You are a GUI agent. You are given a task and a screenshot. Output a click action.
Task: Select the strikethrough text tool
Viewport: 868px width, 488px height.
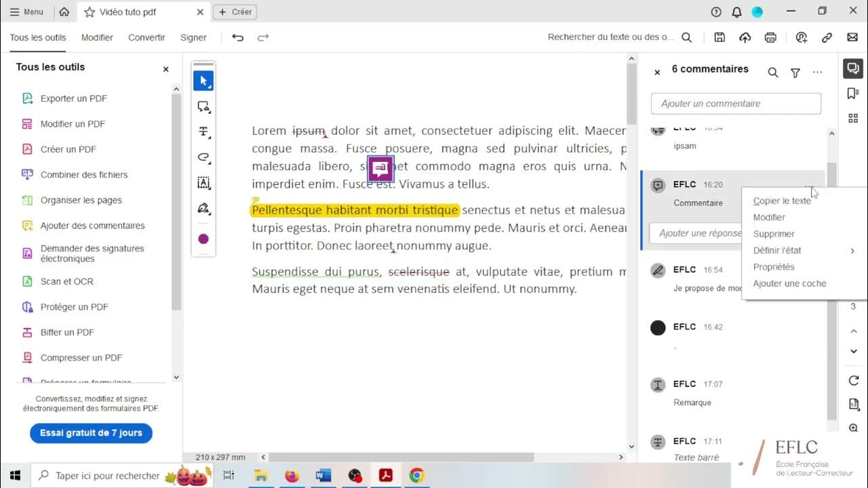tap(203, 131)
